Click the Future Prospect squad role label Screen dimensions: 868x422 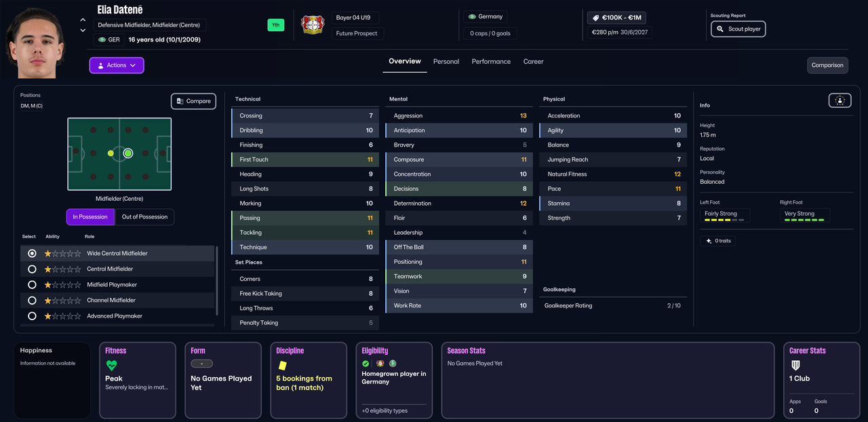pyautogui.click(x=357, y=33)
